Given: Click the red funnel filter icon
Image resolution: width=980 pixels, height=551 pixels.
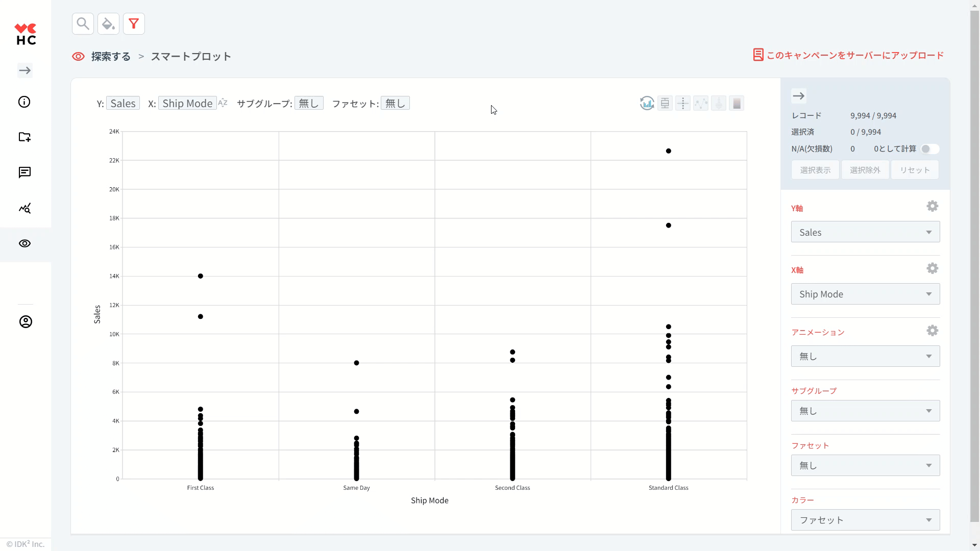Looking at the screenshot, I should pos(134,24).
